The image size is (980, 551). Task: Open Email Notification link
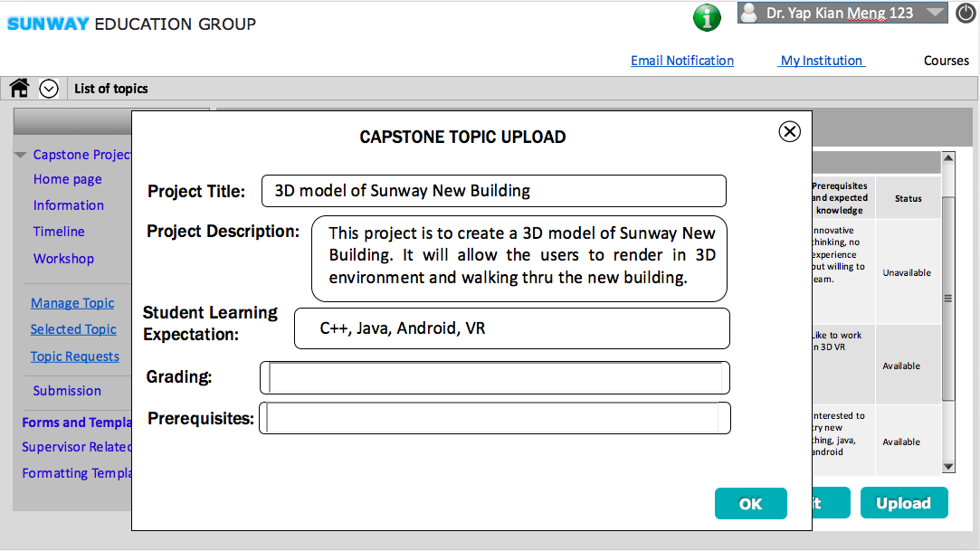tap(682, 61)
